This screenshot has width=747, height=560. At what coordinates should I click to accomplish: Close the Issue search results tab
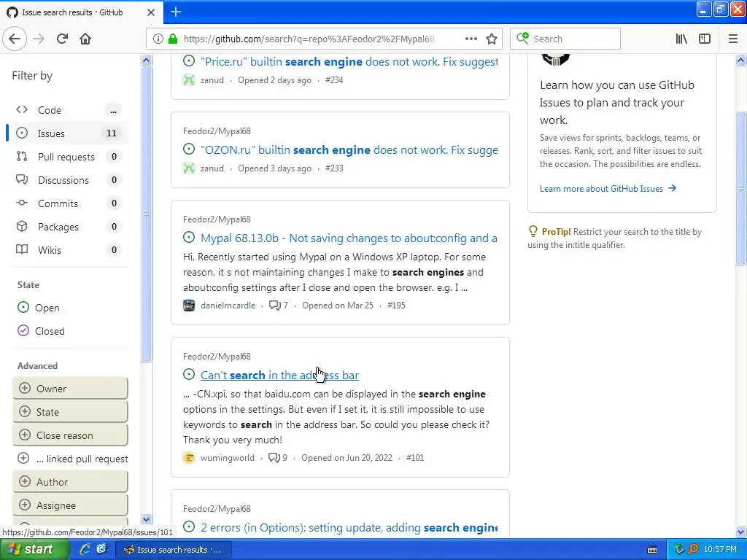click(150, 12)
